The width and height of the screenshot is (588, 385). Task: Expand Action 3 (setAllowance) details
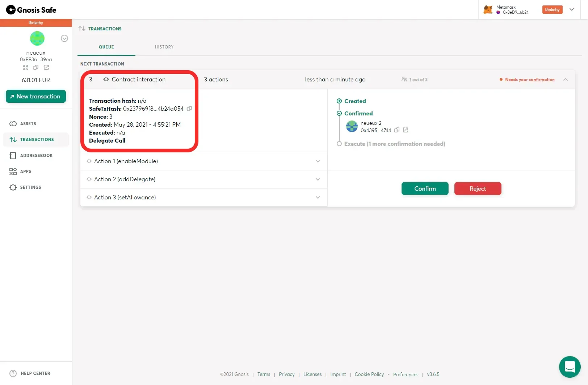318,197
